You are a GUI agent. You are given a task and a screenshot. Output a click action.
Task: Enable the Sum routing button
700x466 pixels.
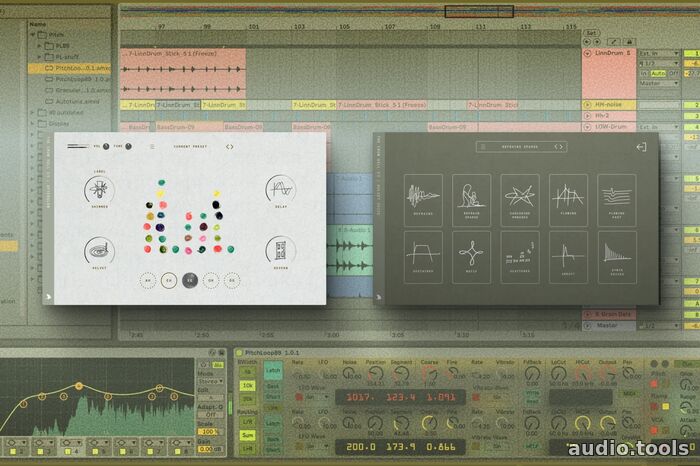(x=246, y=435)
